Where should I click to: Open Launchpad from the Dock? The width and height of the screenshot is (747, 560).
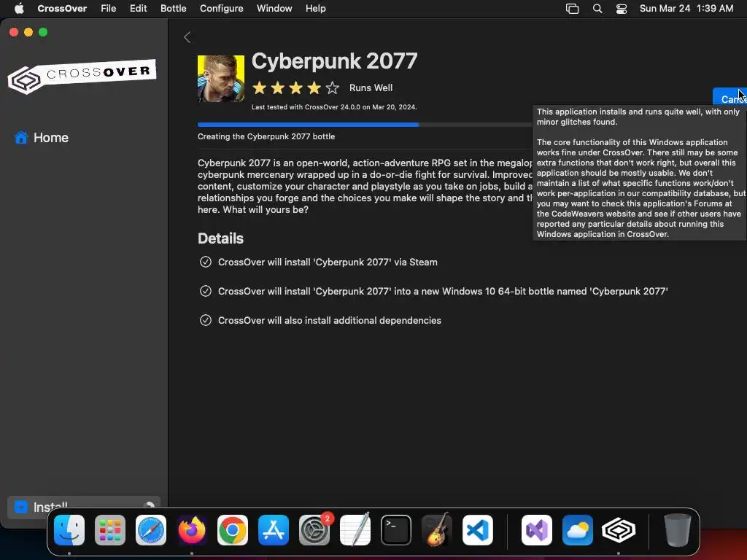[x=110, y=530]
